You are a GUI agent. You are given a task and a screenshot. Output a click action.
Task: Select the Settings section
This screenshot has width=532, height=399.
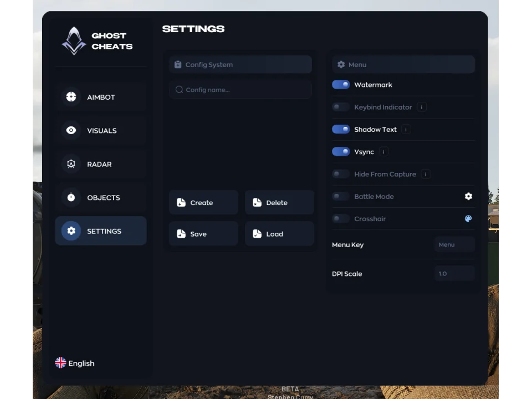click(101, 231)
